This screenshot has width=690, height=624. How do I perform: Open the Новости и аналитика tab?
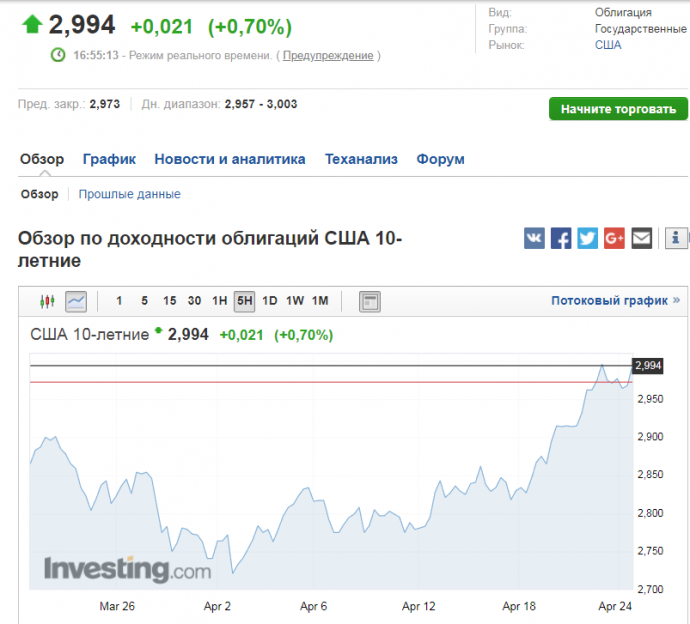(230, 159)
